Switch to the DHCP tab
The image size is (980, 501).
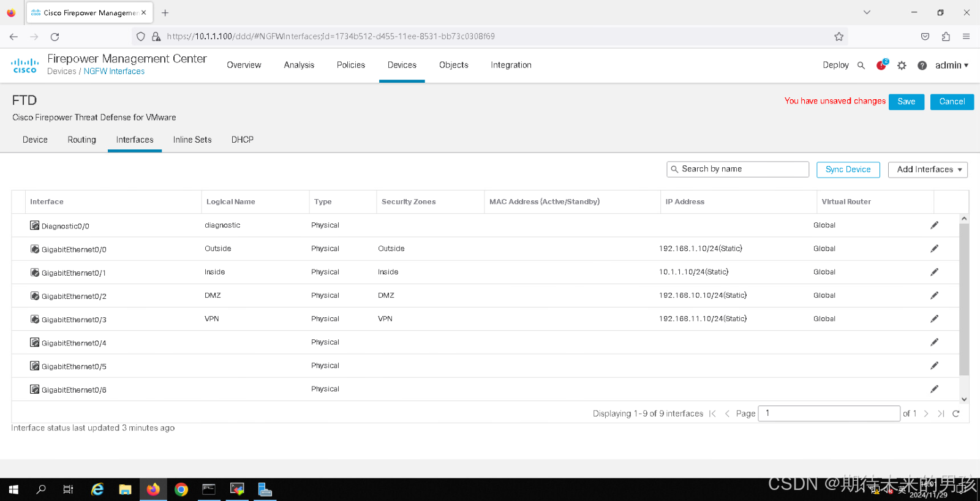pos(243,140)
